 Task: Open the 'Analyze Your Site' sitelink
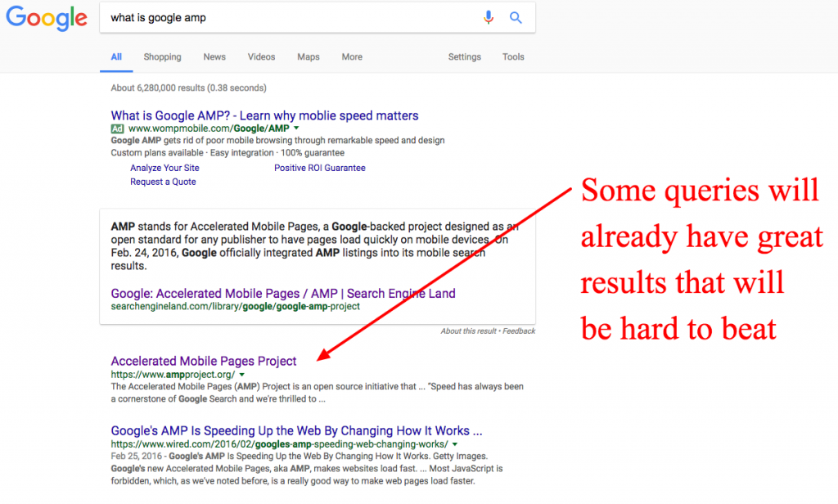164,168
